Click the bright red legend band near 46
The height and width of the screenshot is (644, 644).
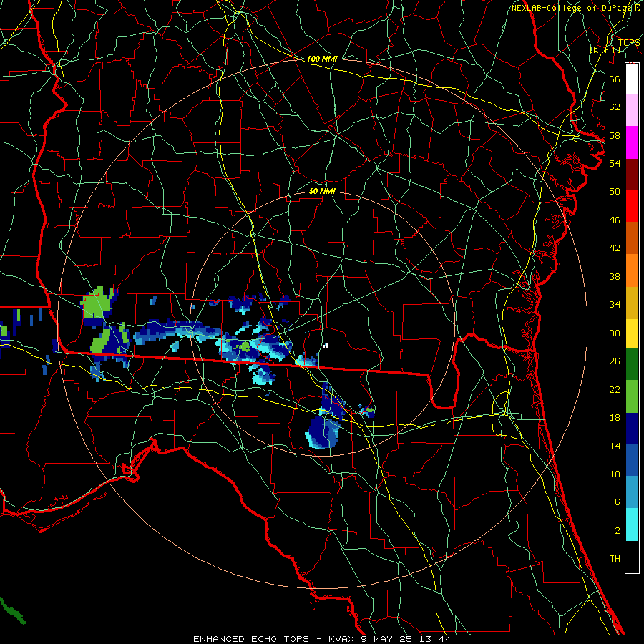point(632,206)
